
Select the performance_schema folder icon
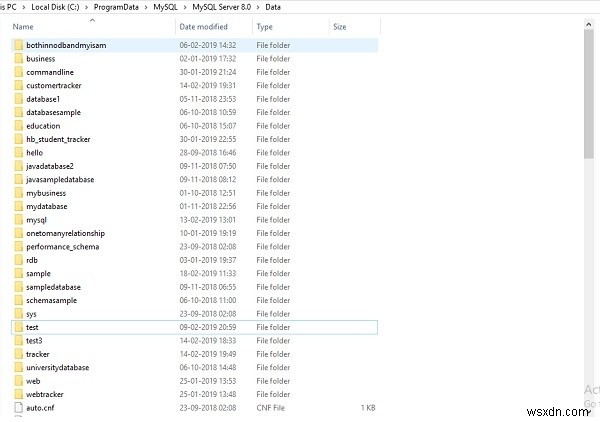click(18, 246)
